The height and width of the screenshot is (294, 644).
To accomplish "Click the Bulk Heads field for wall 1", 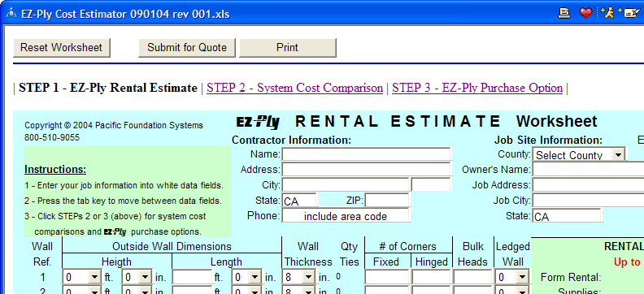I will pos(472,277).
